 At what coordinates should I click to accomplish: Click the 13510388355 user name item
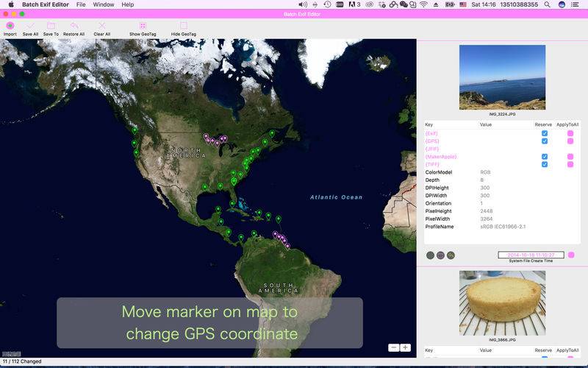[518, 4]
